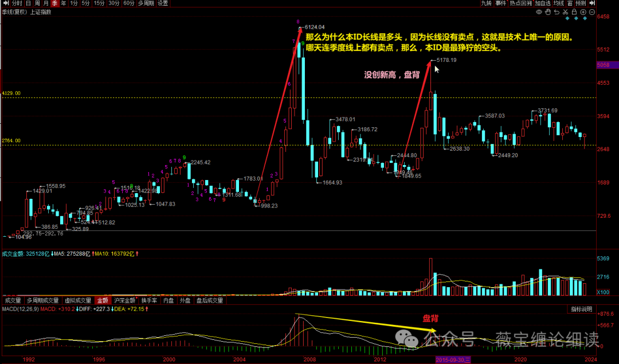Viewport: 619px width, 364px height.
Task: Open the 设置 settings menu
Action: pos(163,3)
